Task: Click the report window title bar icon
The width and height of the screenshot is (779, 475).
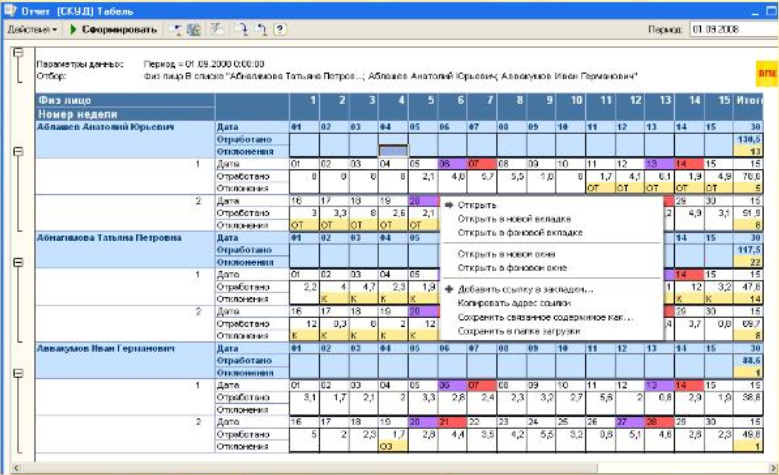Action: click(x=9, y=9)
